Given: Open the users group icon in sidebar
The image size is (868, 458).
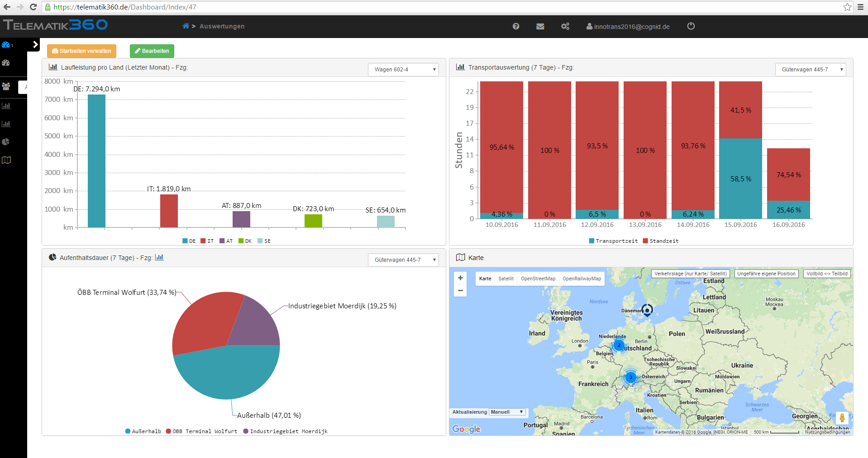Looking at the screenshot, I should tap(6, 86).
